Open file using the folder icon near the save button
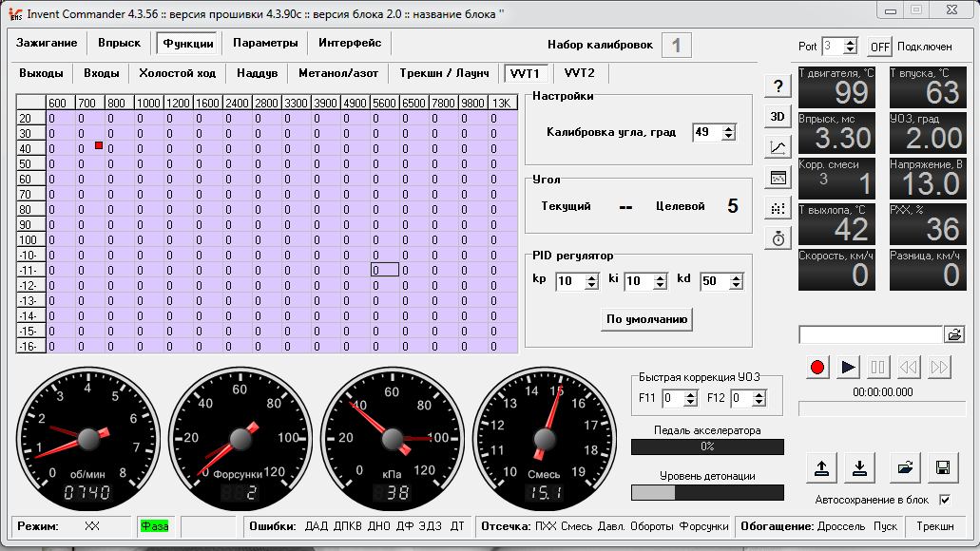The image size is (980, 551). [x=905, y=468]
